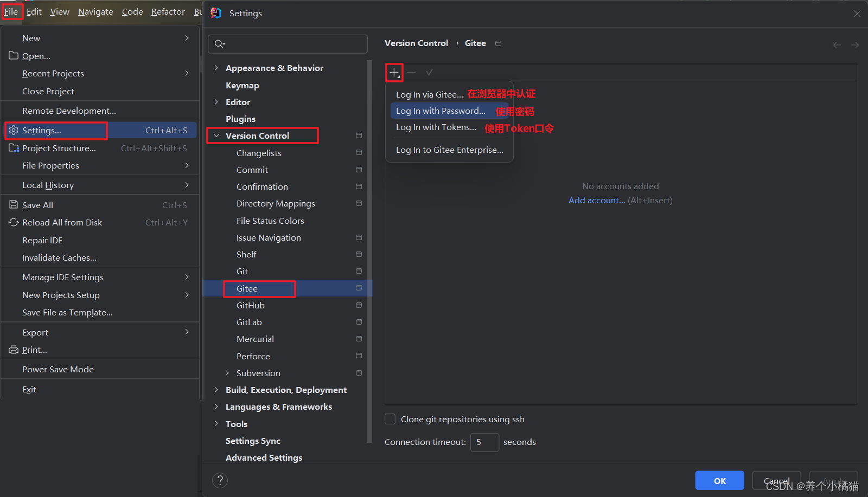Open the Edit menu
The height and width of the screenshot is (497, 868).
[34, 11]
